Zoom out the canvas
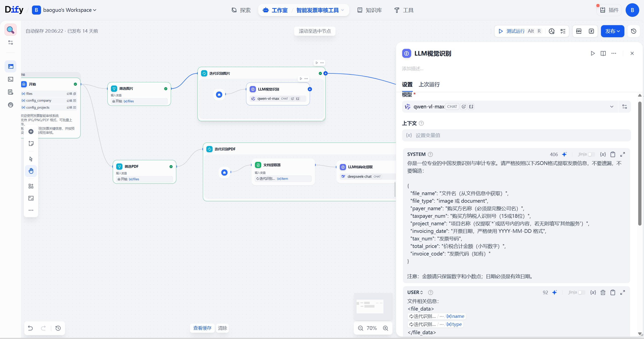Viewport: 644px width, 339px height. pyautogui.click(x=361, y=328)
